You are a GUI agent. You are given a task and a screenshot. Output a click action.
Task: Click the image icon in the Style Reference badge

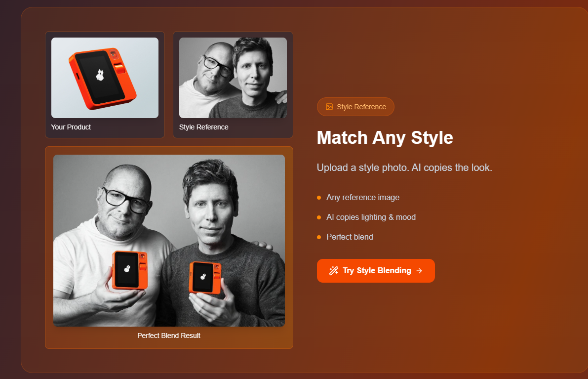[329, 107]
